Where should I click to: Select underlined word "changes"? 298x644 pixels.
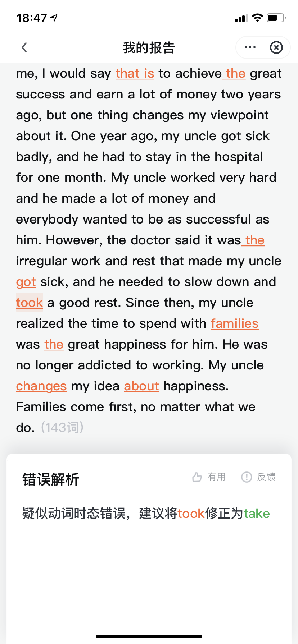pyautogui.click(x=41, y=386)
